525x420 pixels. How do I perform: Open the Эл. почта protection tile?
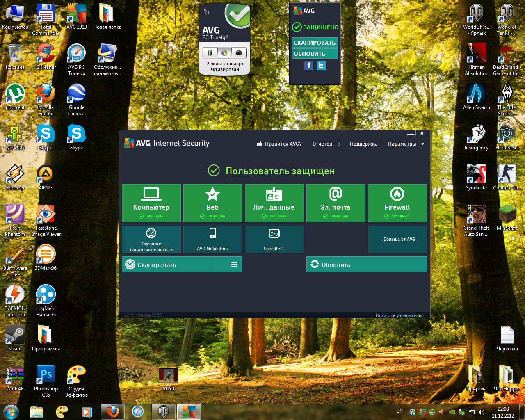coord(336,203)
